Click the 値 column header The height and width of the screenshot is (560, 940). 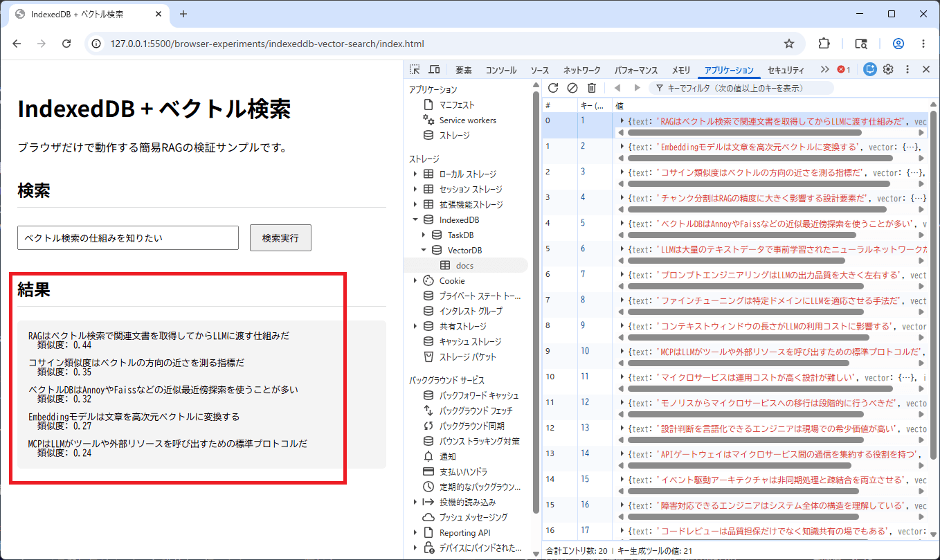tap(770, 105)
